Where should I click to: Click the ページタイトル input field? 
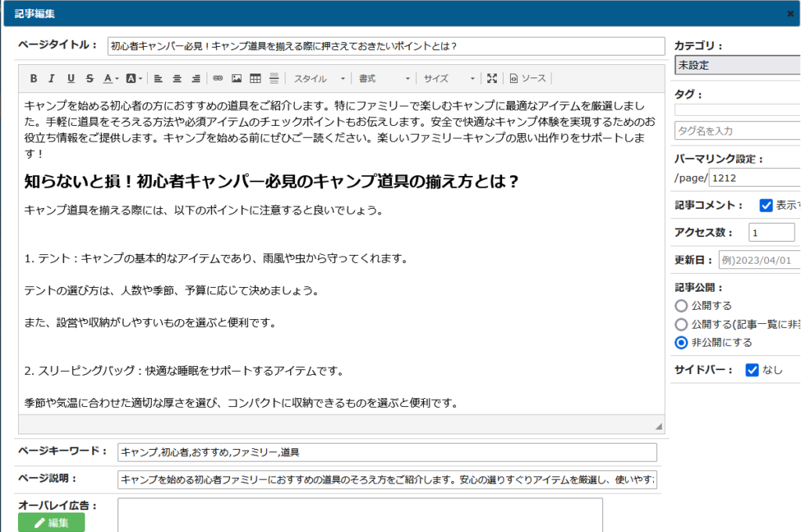coord(386,46)
